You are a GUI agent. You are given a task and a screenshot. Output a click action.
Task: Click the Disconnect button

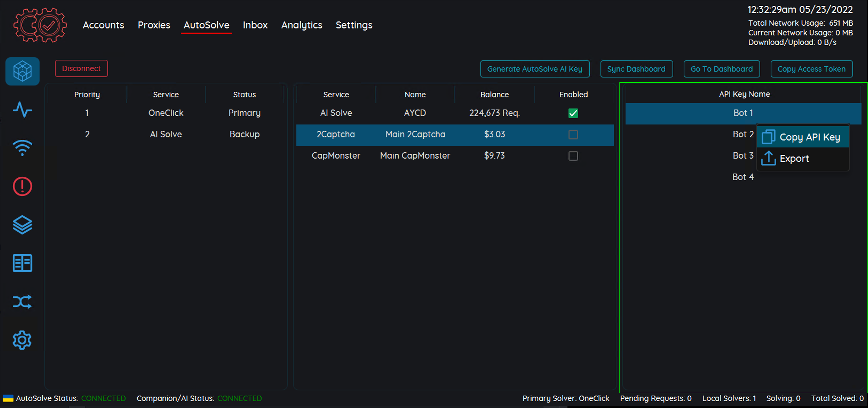point(81,69)
